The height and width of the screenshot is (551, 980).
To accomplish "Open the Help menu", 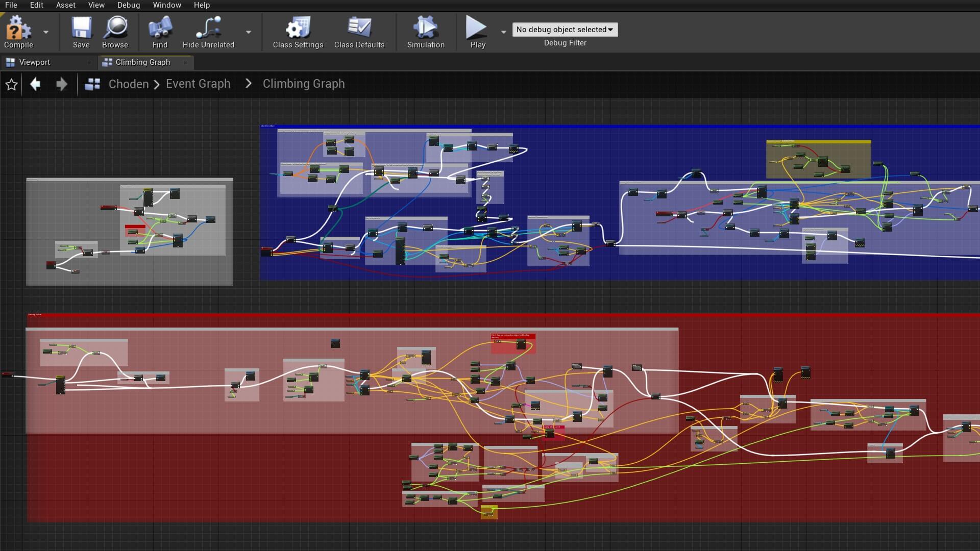I will point(202,5).
